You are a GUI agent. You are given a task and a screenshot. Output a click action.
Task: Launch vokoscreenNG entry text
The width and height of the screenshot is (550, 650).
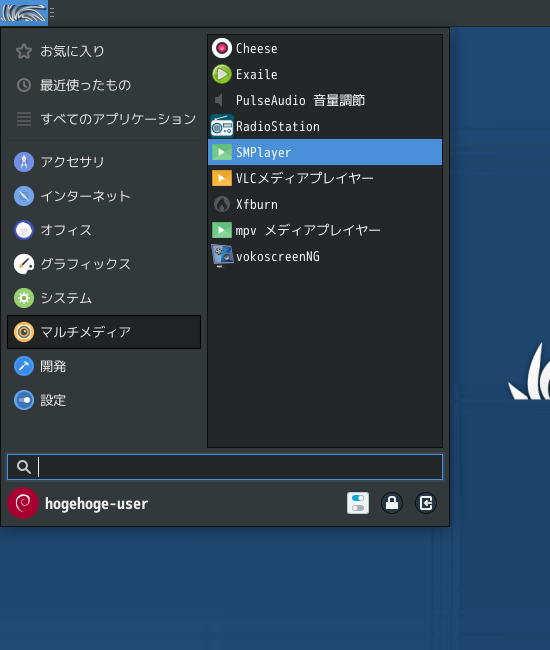pyautogui.click(x=278, y=257)
